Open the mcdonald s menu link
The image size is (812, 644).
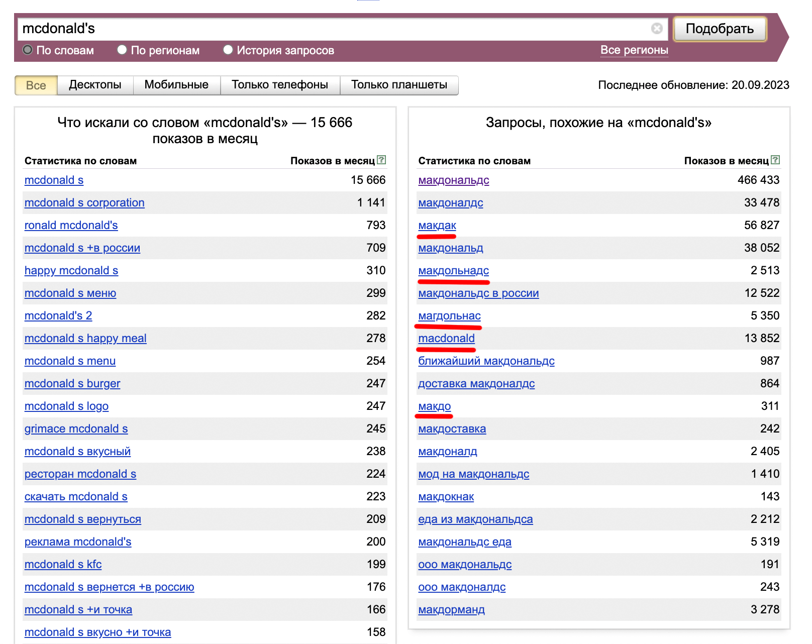70,361
